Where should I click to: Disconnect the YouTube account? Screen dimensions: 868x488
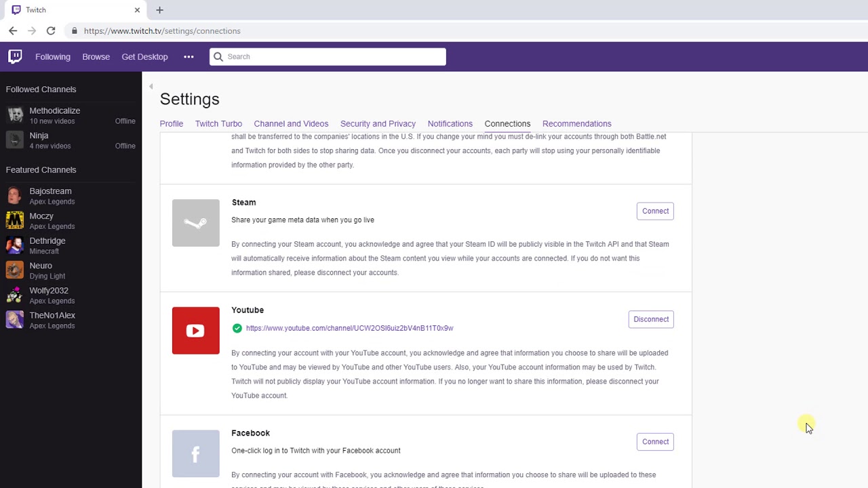[x=651, y=319]
